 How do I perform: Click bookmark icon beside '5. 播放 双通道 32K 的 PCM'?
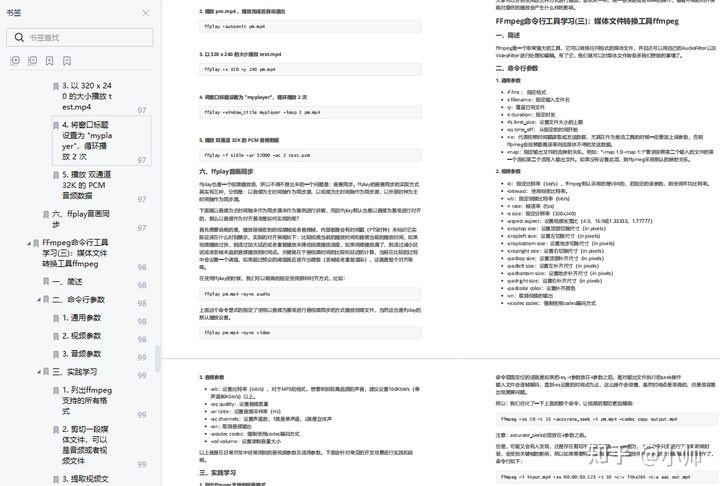pos(56,175)
